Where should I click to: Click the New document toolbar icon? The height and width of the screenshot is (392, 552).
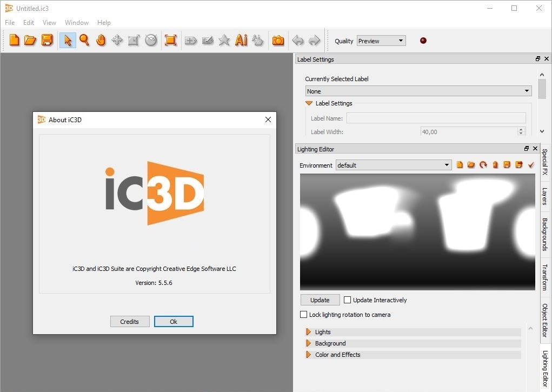tap(14, 40)
